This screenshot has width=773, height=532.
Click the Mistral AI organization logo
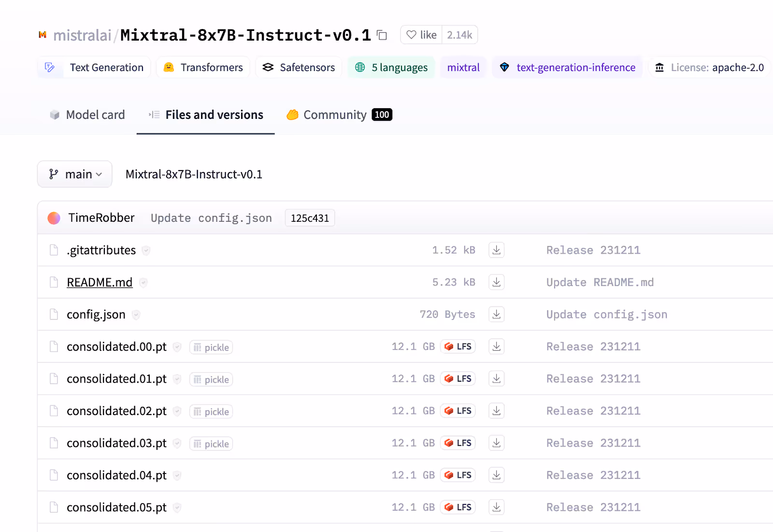[43, 35]
